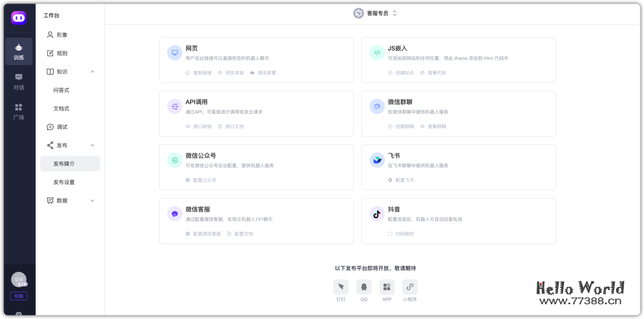Open the 广场 section in sidebar
644x319 pixels.
click(19, 112)
